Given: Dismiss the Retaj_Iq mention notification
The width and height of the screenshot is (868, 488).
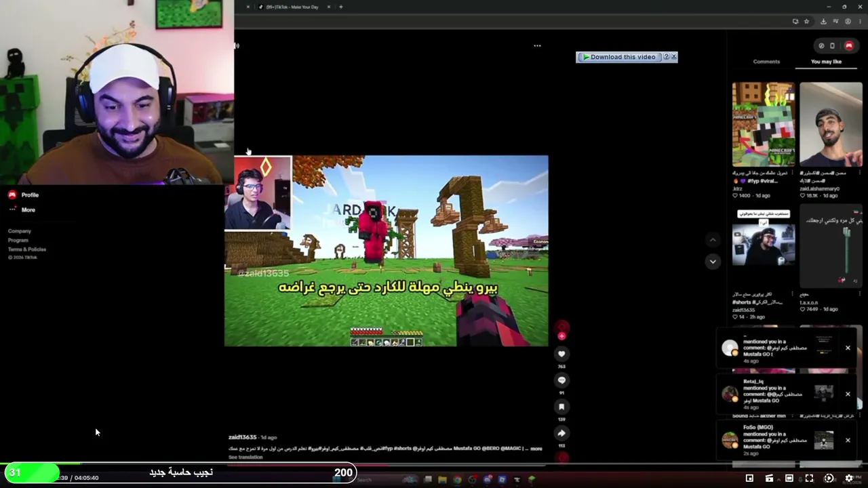Looking at the screenshot, I should pos(848,394).
